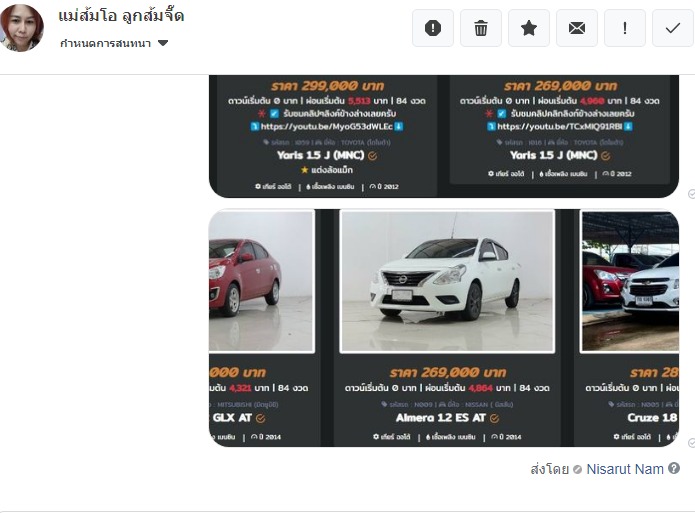
Task: Click the contact name แม่ส้มโอ ลูกส้มจี๊ด
Action: pos(121,16)
